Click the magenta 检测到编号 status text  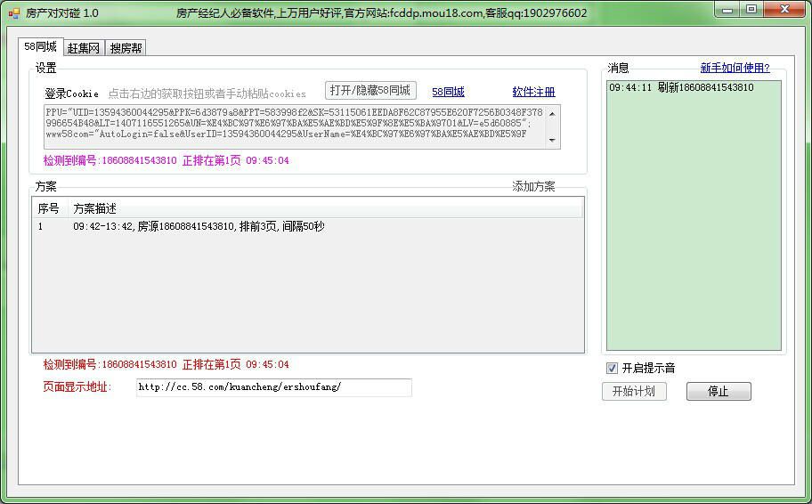coord(166,160)
